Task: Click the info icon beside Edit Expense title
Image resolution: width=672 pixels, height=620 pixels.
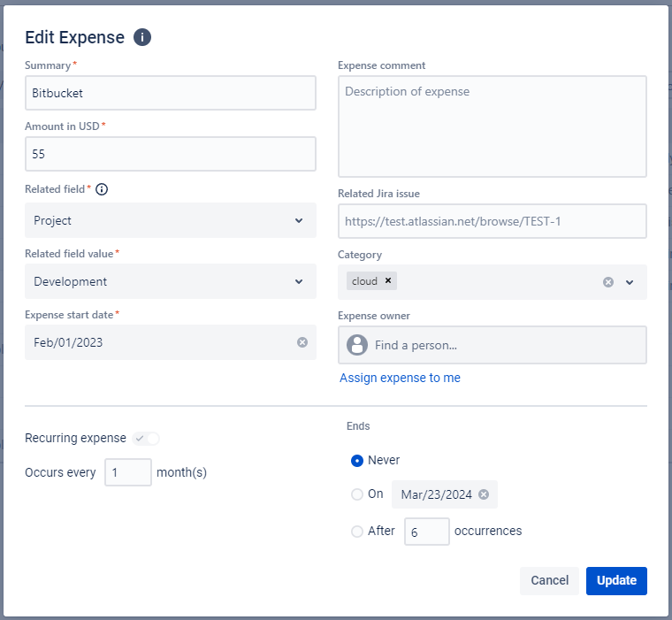Action: (x=142, y=37)
